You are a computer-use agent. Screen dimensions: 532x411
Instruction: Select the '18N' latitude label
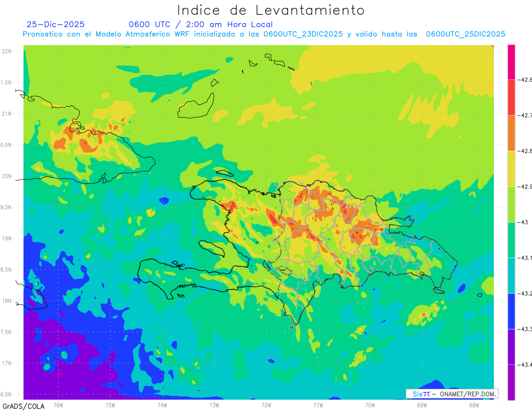coord(8,301)
